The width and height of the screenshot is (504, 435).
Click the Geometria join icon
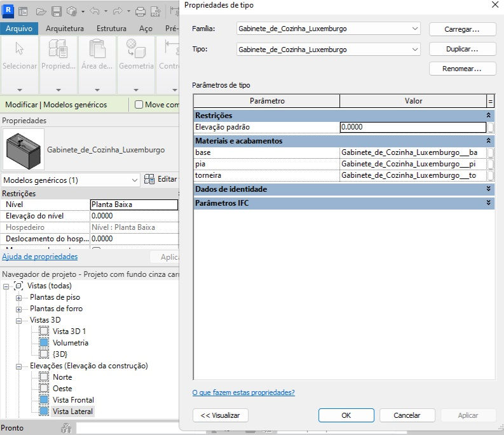pos(136,48)
